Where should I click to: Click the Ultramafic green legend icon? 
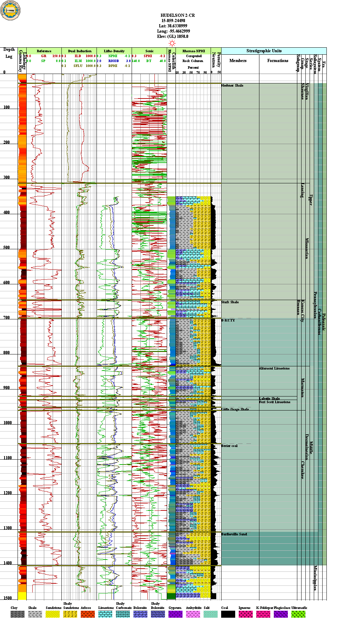(298, 614)
